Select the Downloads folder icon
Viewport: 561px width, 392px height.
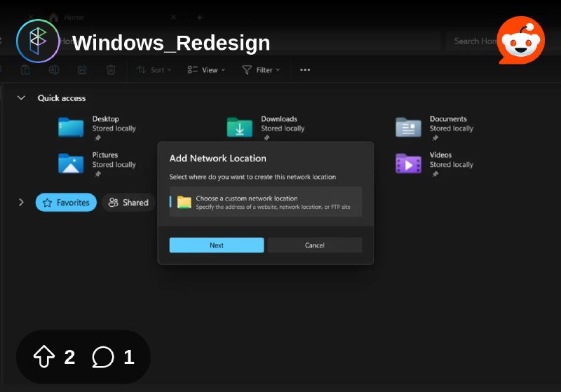click(x=239, y=128)
